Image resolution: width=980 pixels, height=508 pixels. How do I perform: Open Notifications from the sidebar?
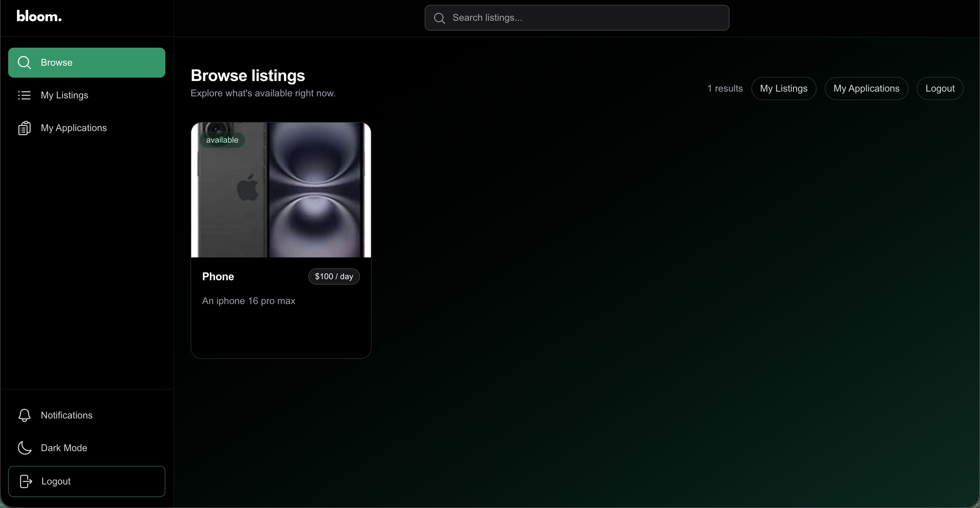(67, 415)
